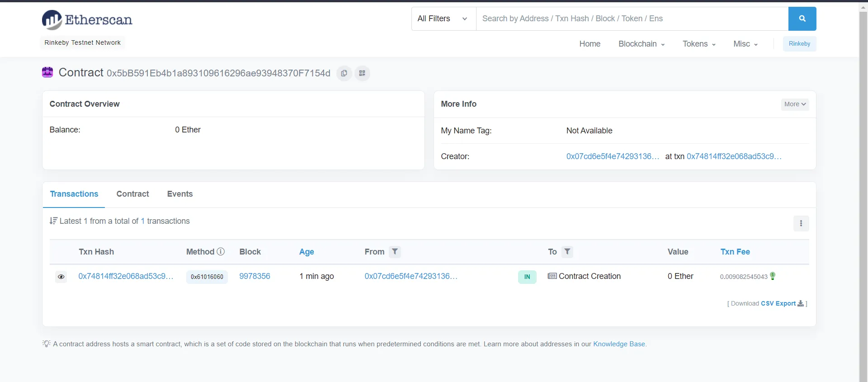Open the three-dot transactions options menu

(x=801, y=223)
